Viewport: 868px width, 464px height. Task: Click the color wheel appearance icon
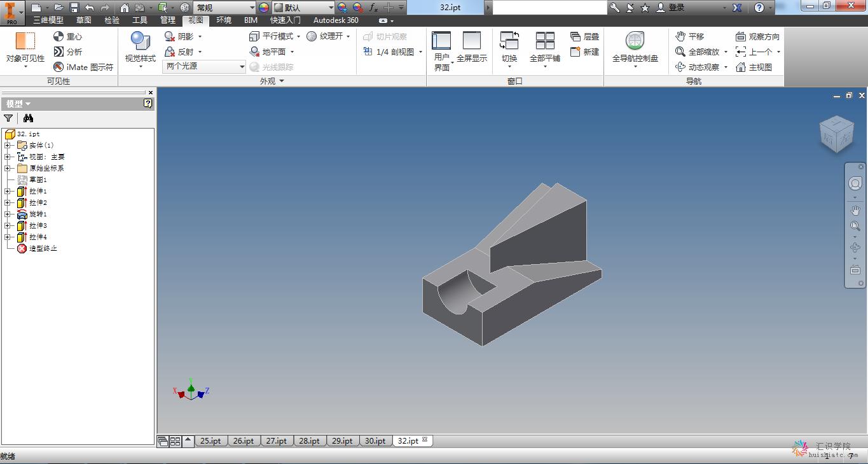(265, 8)
